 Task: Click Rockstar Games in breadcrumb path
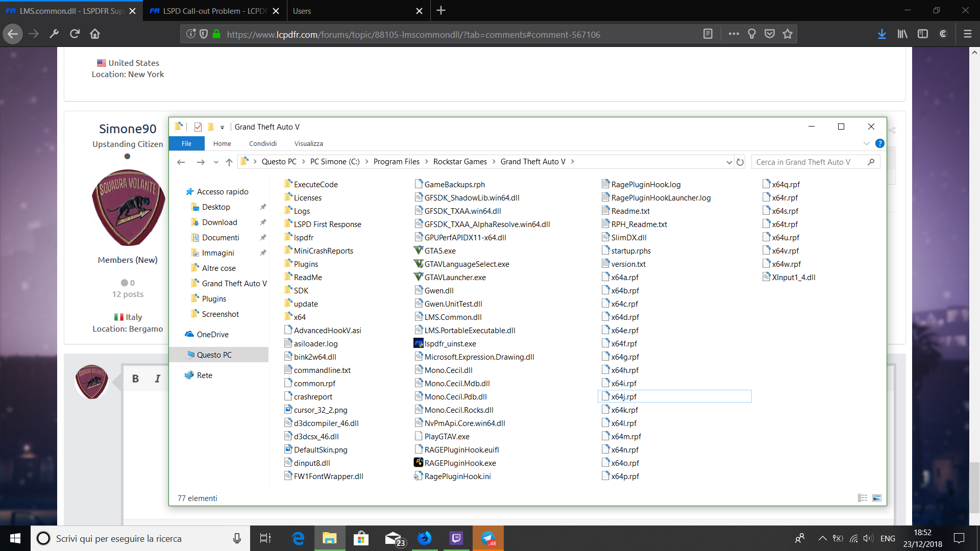460,162
